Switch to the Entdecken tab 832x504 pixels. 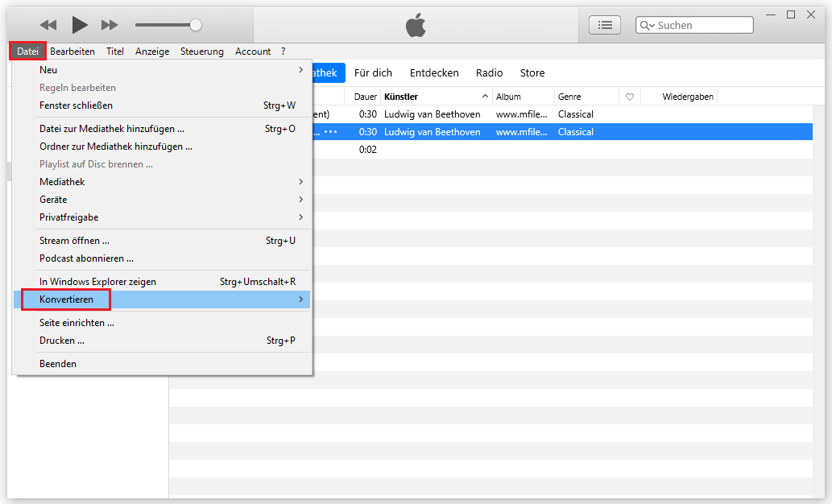[x=434, y=72]
